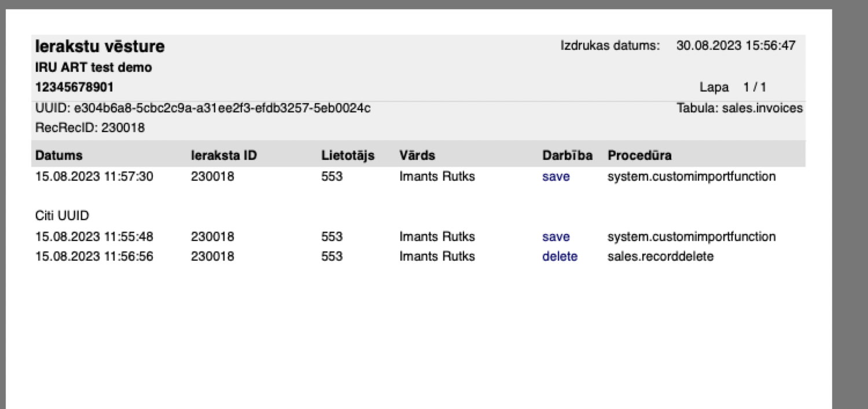This screenshot has height=409, width=868.
Task: Click the 'sales.recorddelete' procedure text
Action: pos(660,256)
